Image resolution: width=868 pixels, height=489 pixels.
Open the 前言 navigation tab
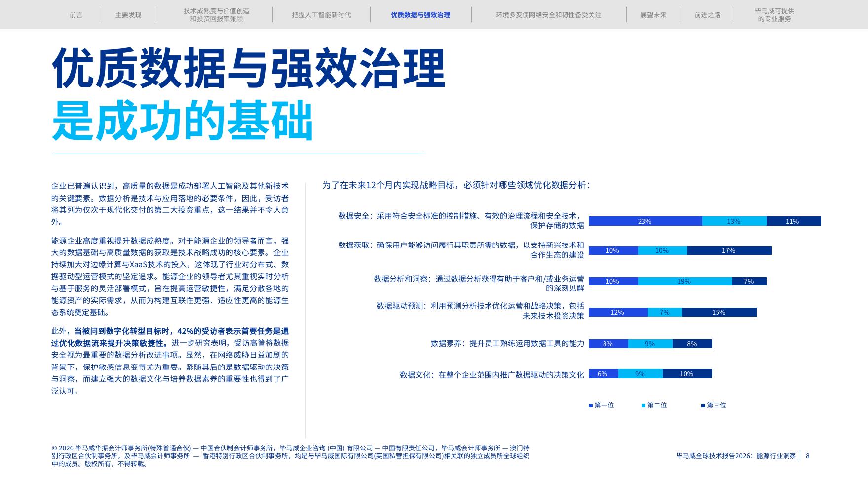coord(76,14)
